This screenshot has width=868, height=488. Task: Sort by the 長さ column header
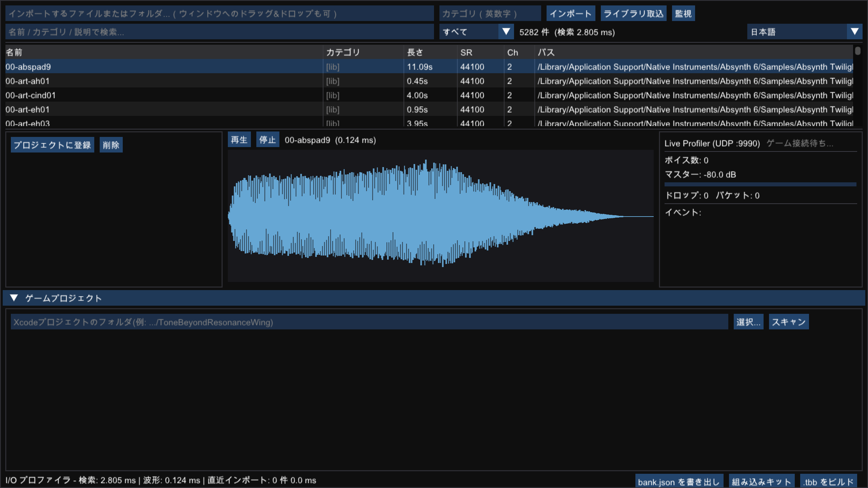(x=431, y=52)
